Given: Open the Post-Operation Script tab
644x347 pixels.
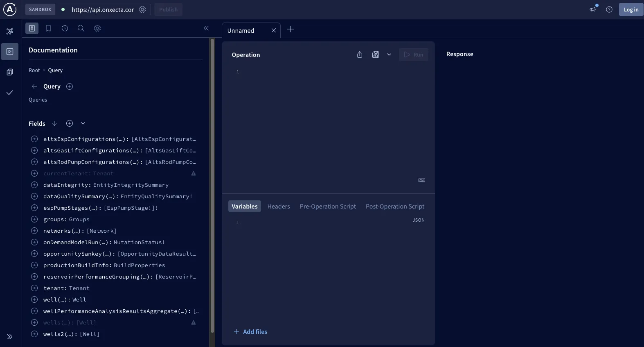Looking at the screenshot, I should [x=395, y=206].
